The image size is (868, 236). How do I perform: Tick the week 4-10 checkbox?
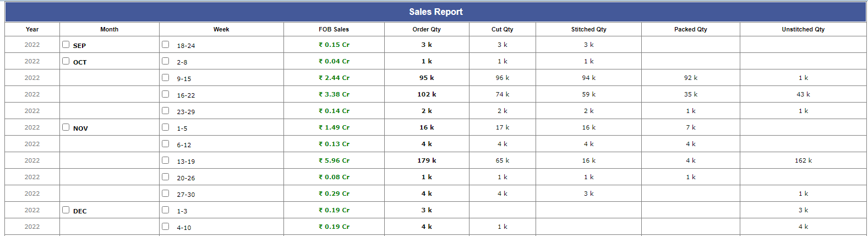point(166,227)
